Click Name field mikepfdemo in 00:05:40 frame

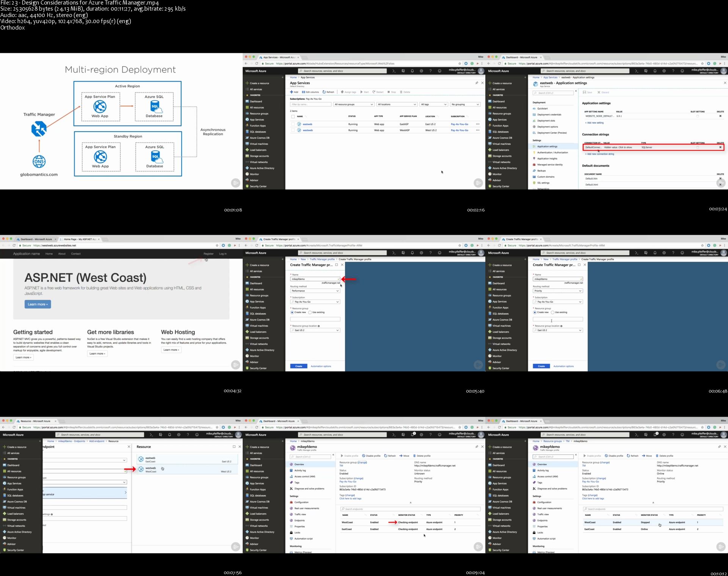(315, 279)
